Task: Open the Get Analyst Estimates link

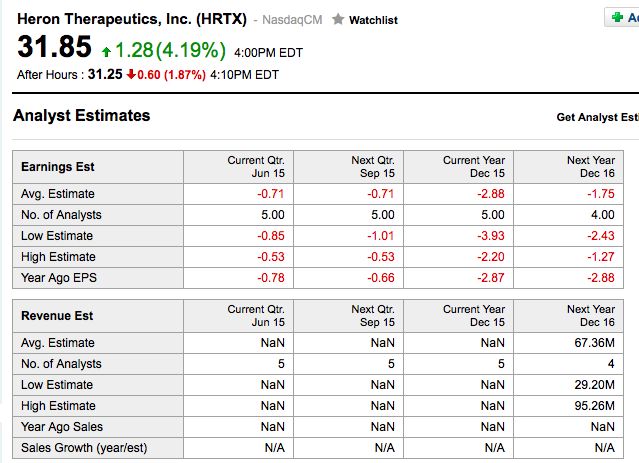Action: (x=597, y=117)
